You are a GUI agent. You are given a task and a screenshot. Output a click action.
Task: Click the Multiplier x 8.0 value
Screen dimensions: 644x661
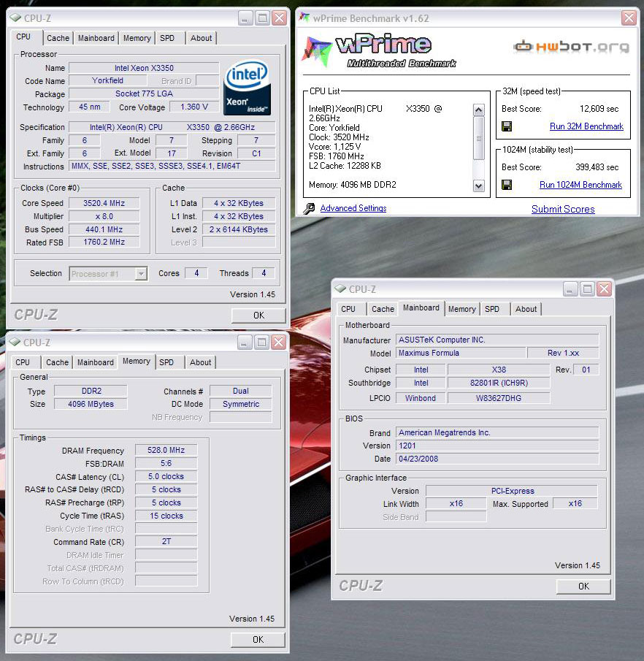[104, 216]
